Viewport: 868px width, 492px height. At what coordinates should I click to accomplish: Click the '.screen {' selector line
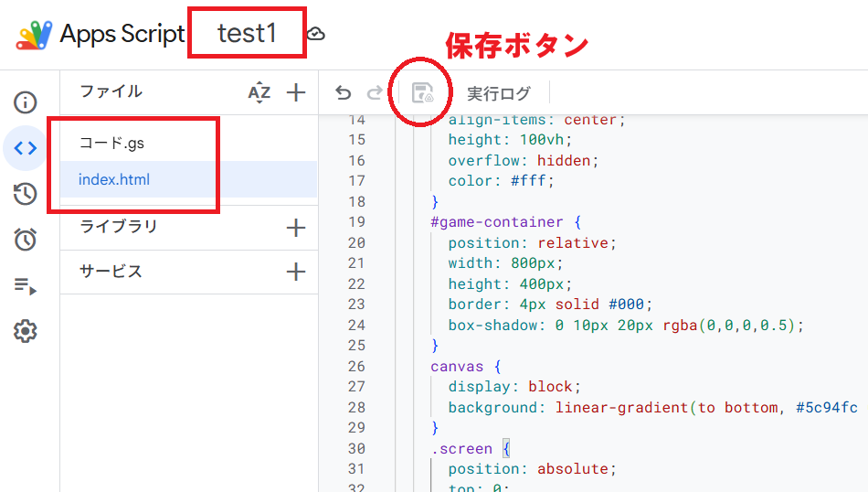click(470, 448)
